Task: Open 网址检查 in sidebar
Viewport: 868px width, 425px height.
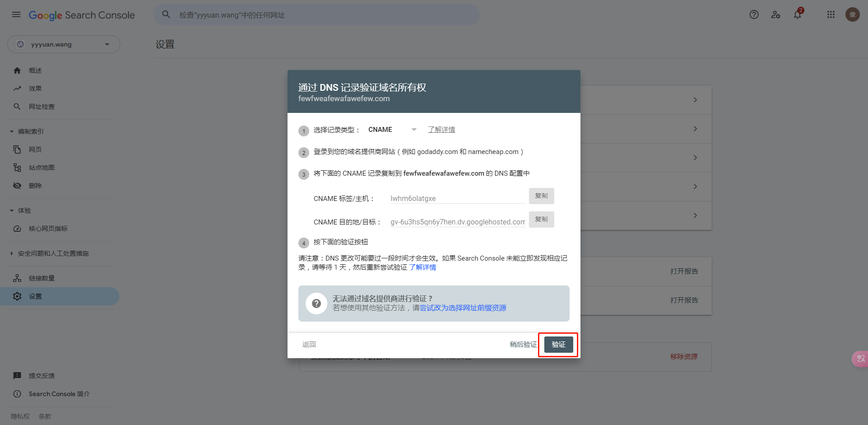Action: 42,107
